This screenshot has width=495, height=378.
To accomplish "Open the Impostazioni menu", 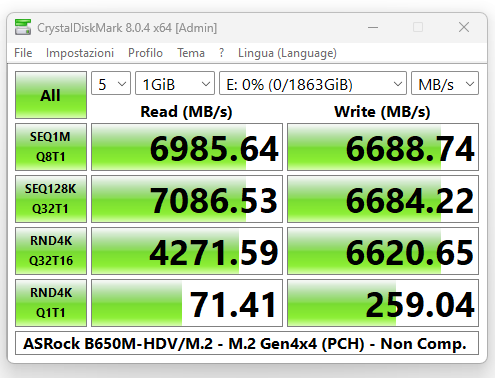I will (x=80, y=53).
